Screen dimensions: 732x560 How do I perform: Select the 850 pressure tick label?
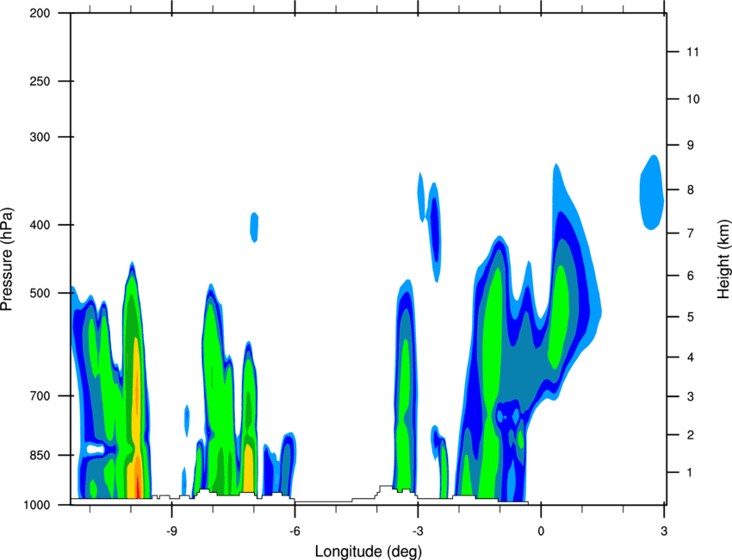40,456
